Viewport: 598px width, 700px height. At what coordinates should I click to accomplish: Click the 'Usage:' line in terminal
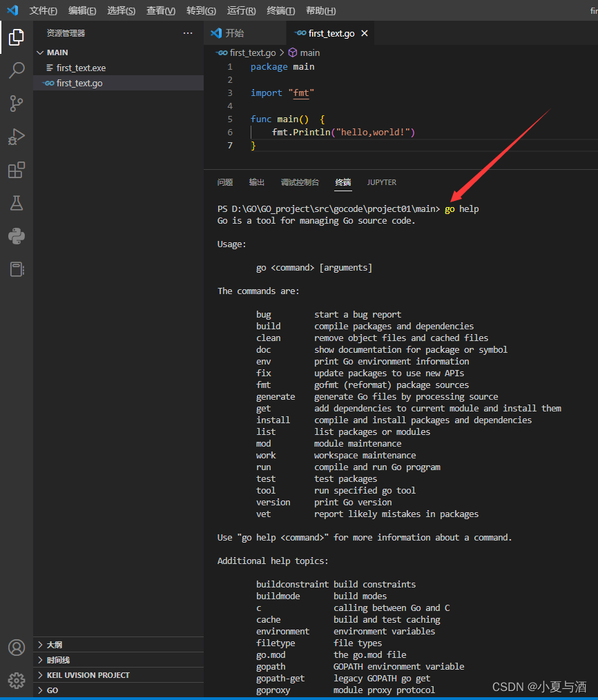[231, 244]
